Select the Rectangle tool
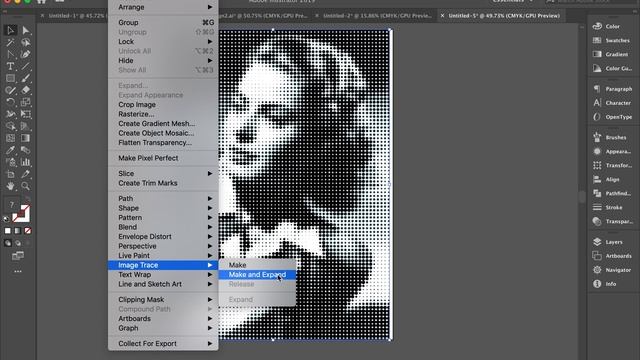The height and width of the screenshot is (360, 640). tap(11, 78)
